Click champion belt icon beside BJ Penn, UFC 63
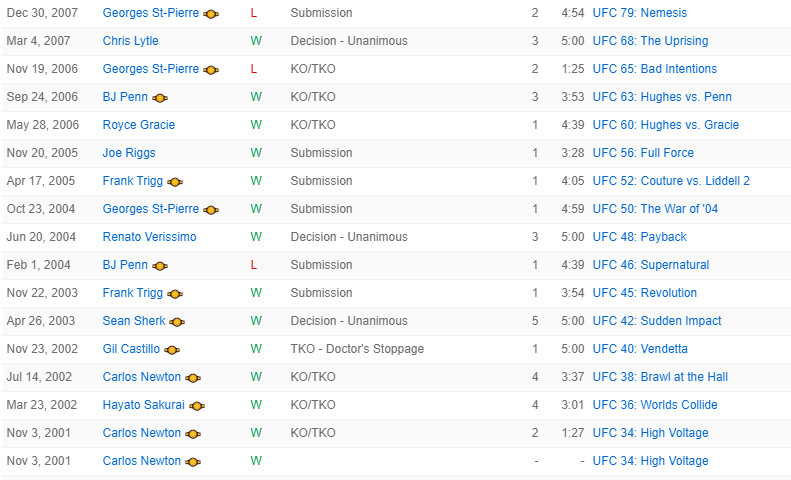791x480 pixels. click(160, 98)
